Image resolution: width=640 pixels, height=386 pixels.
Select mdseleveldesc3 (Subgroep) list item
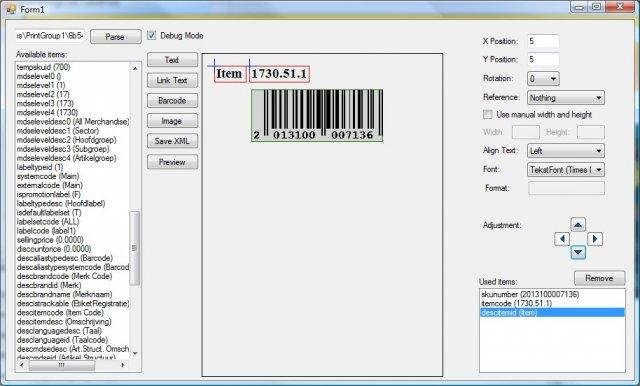tap(73, 149)
